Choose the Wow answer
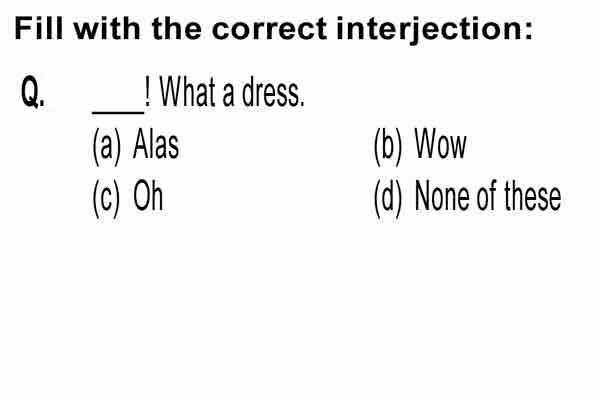Image resolution: width=600 pixels, height=400 pixels. (x=441, y=144)
